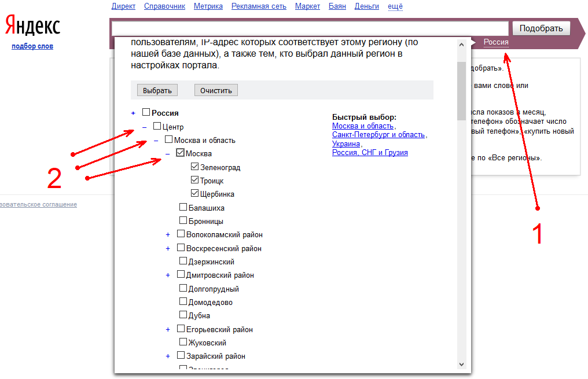Open the подбор слов link

pyautogui.click(x=32, y=46)
